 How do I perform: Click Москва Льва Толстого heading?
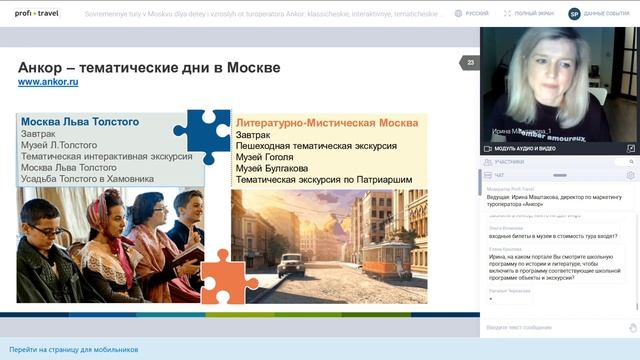80,122
